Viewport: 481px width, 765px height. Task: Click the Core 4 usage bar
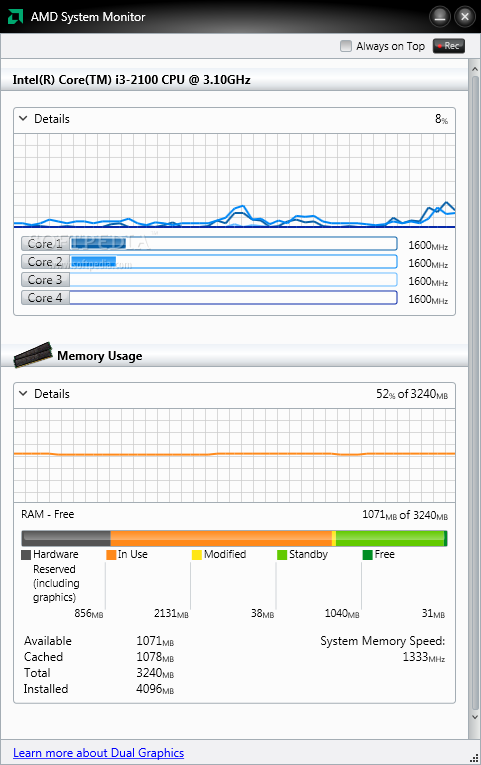click(x=234, y=298)
